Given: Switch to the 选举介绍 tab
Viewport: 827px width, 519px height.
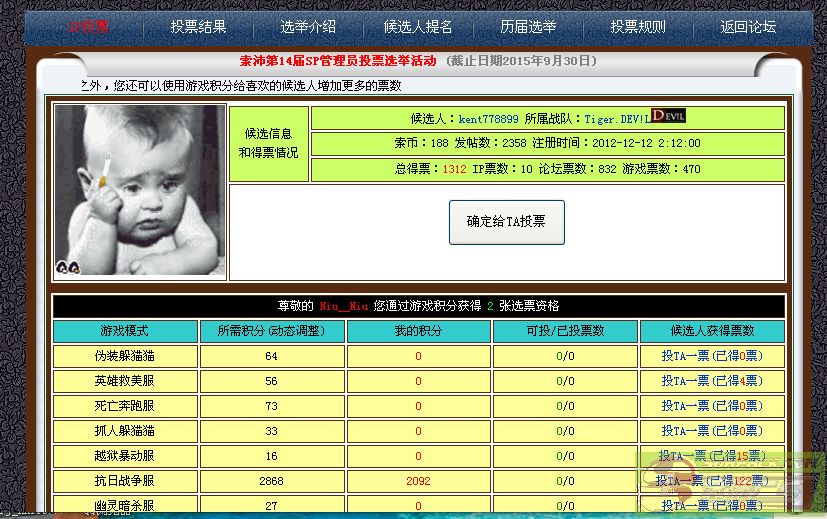Looking at the screenshot, I should 308,26.
